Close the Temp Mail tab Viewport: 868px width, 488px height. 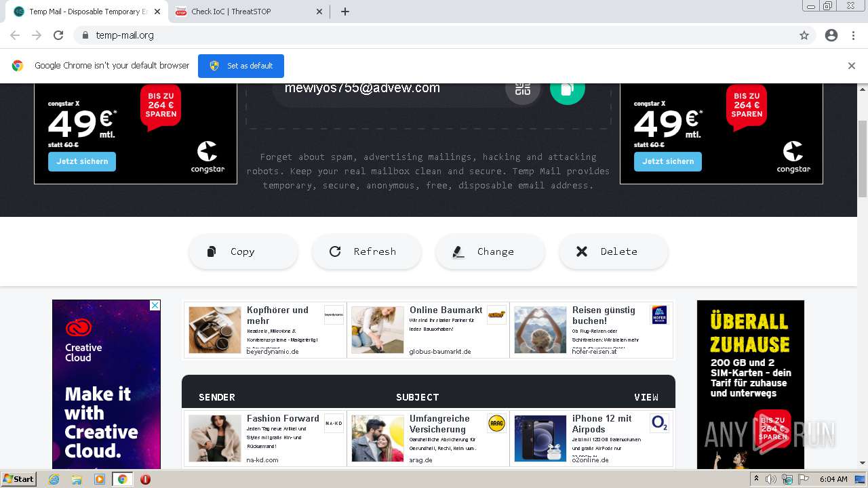(x=157, y=12)
